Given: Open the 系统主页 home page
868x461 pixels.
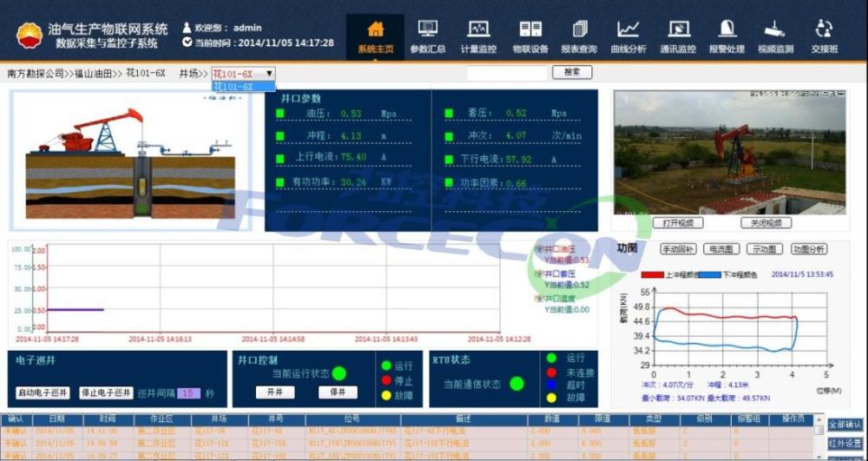Looking at the screenshot, I should point(375,36).
